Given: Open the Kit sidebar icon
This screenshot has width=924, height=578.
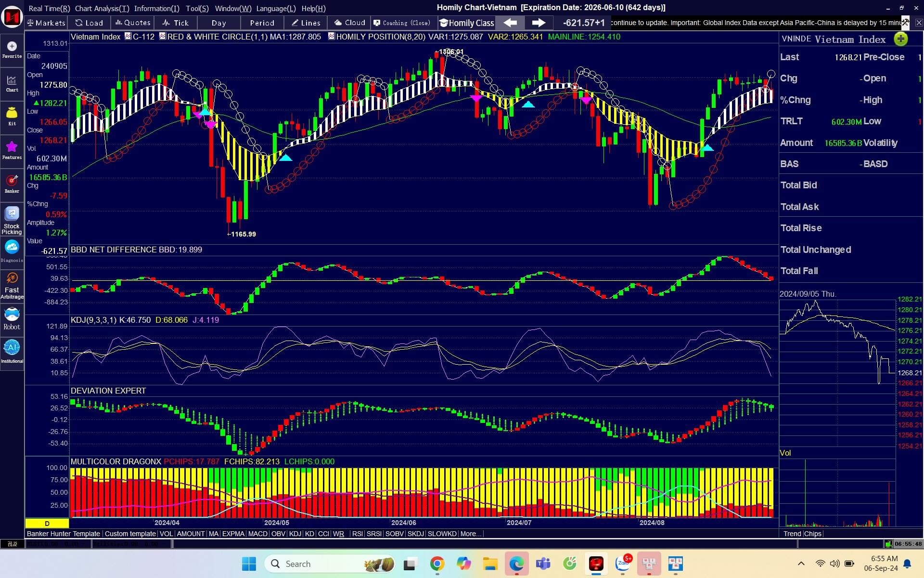Looking at the screenshot, I should (12, 117).
